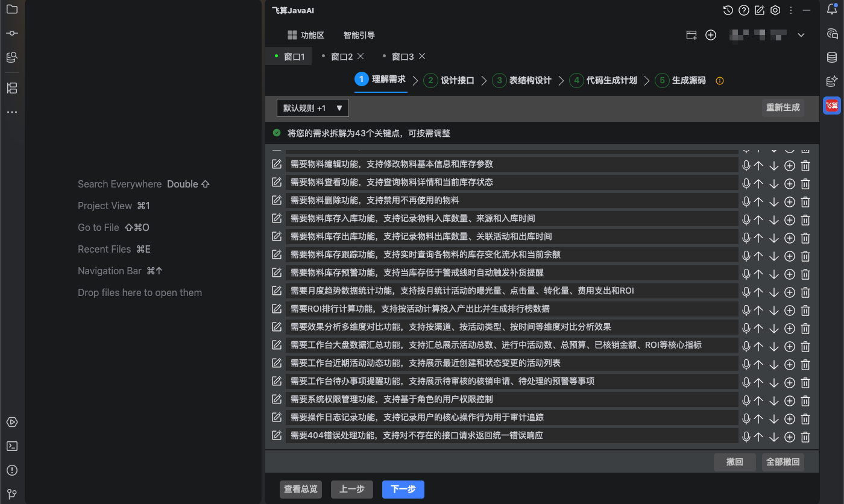Open the history clock icon in 飞算JavaAI
Image resolution: width=844 pixels, height=504 pixels.
tap(728, 10)
